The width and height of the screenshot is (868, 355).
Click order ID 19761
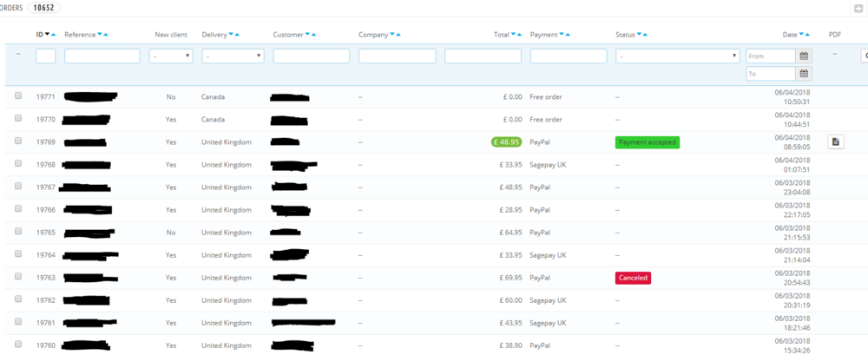click(x=46, y=323)
